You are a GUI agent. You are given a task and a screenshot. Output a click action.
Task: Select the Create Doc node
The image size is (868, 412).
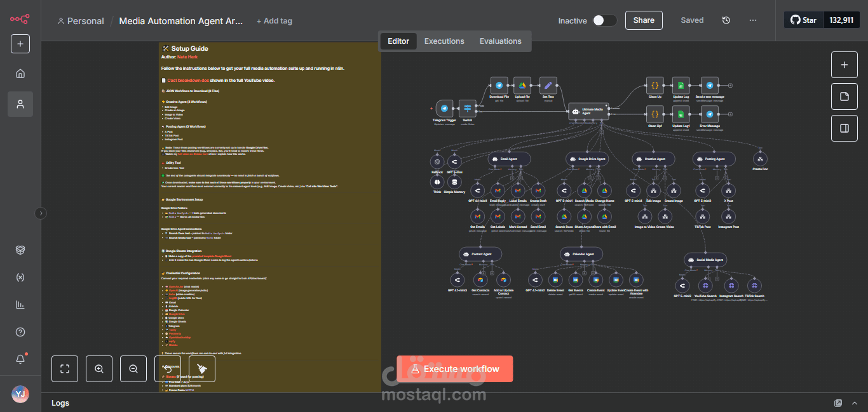[760, 159]
